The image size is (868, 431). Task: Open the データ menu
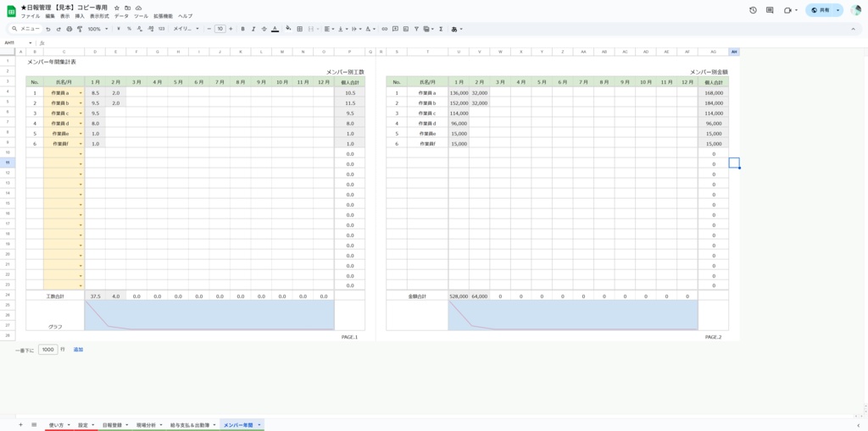click(x=121, y=17)
